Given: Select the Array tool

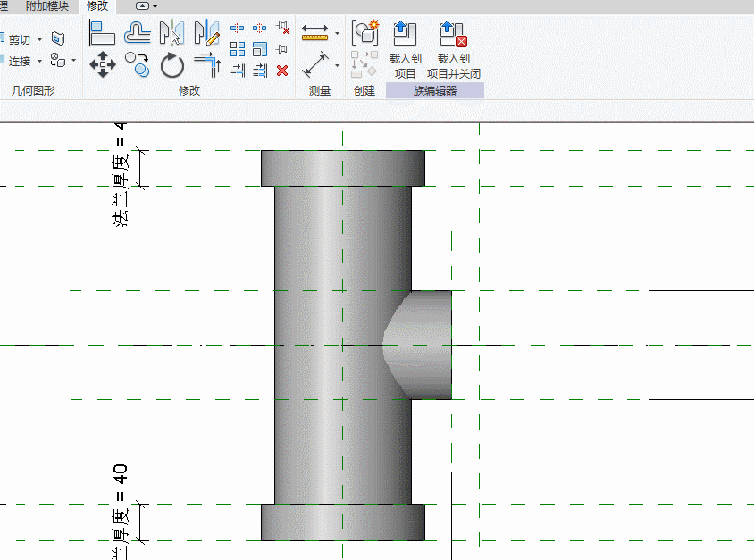Looking at the screenshot, I should point(238,49).
